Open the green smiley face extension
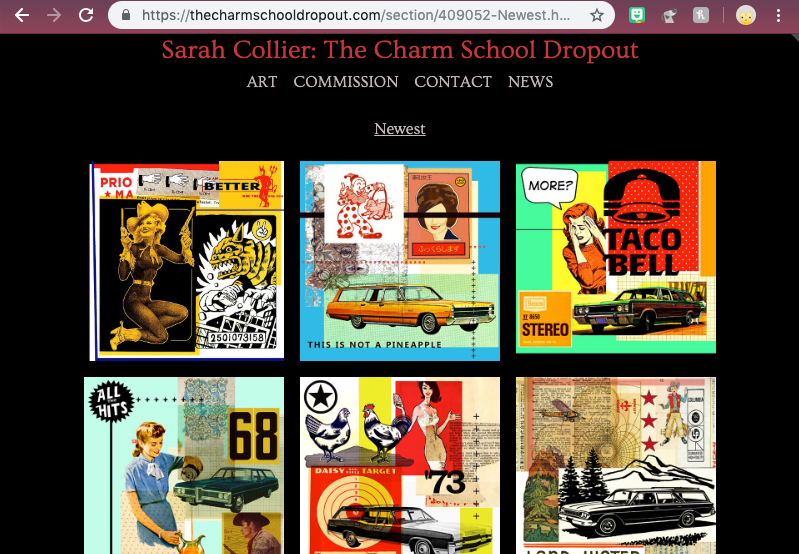Viewport: 799px width, 554px height. tap(636, 15)
